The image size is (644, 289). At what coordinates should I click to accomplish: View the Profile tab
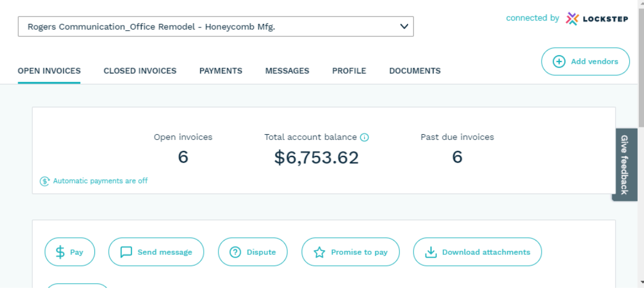tap(349, 71)
